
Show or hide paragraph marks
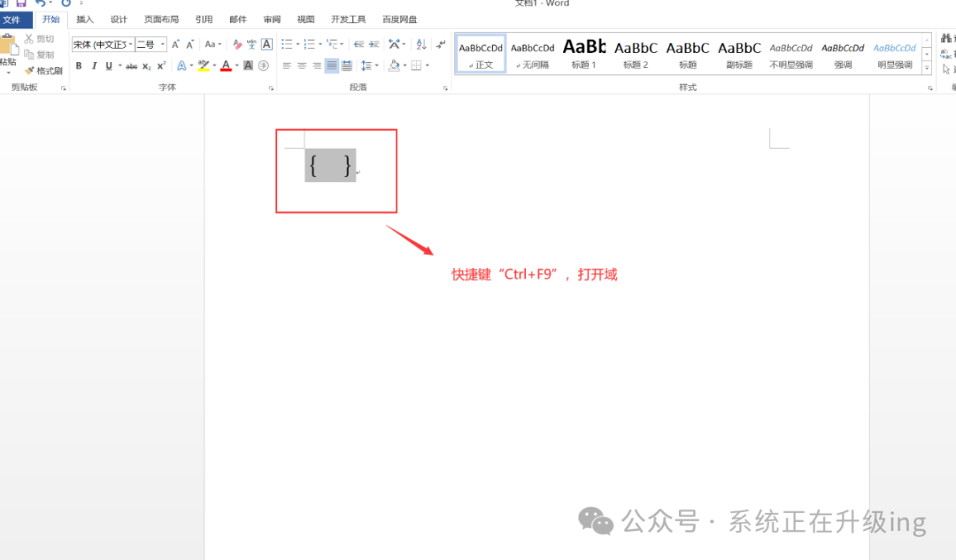[x=441, y=44]
